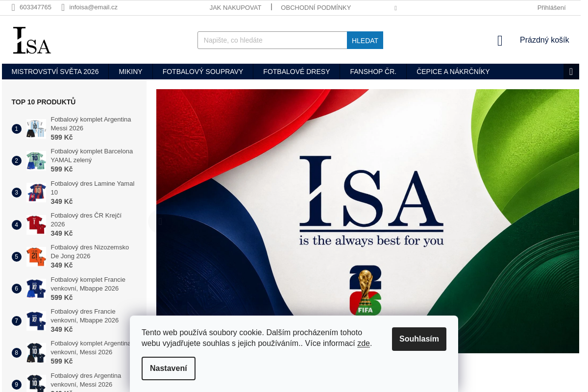Accept cookies with the Souhlasím button

click(x=419, y=339)
